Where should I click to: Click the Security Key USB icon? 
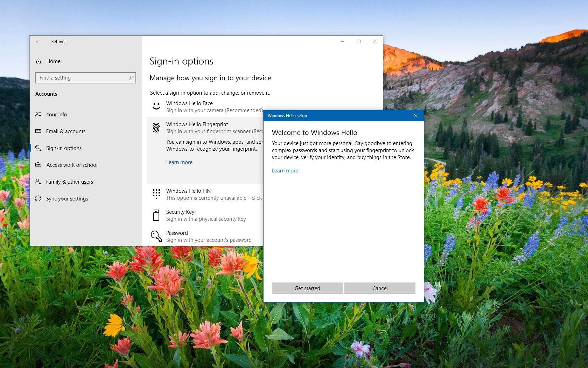(x=156, y=215)
